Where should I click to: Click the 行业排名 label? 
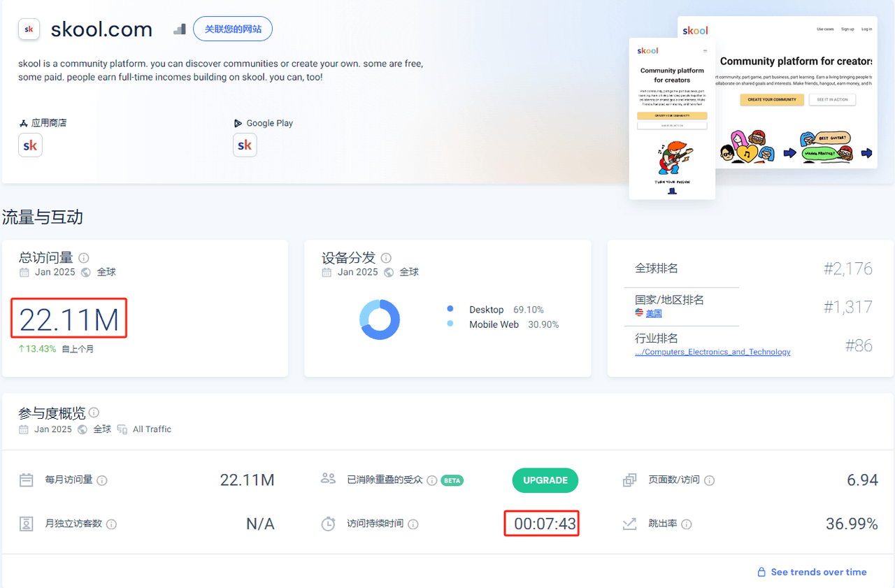click(657, 338)
